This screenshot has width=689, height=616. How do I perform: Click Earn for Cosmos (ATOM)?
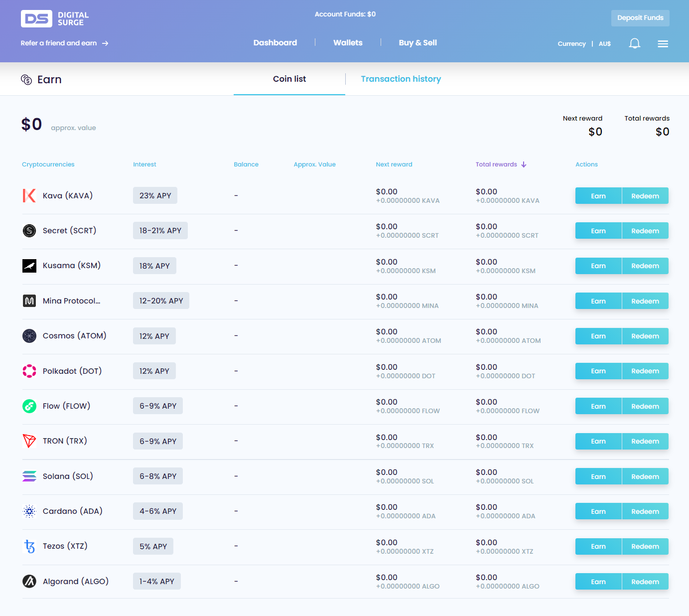(x=598, y=336)
